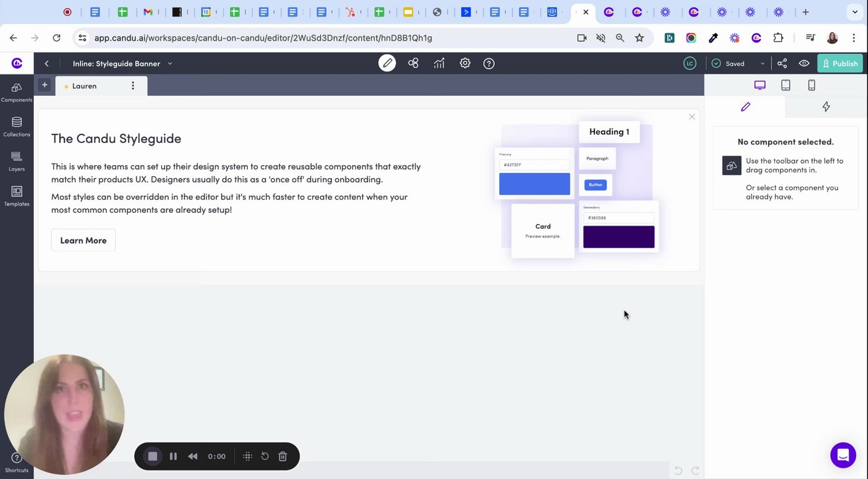The height and width of the screenshot is (479, 868).
Task: Click the editor redo arrow
Action: pyautogui.click(x=695, y=470)
